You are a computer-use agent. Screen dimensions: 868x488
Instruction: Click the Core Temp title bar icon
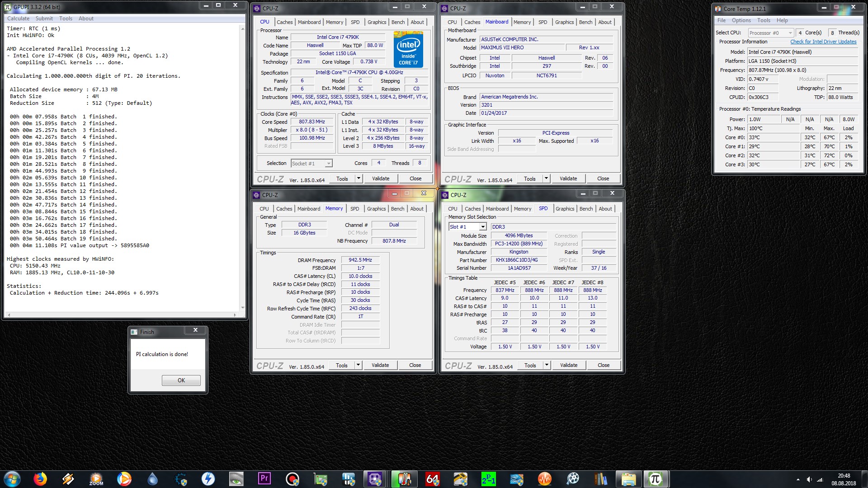(x=718, y=9)
